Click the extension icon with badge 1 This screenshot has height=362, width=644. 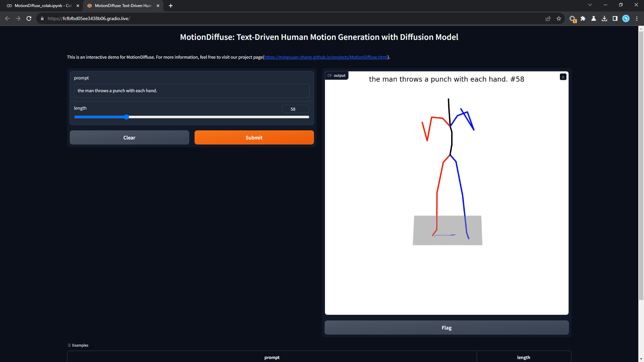pyautogui.click(x=572, y=18)
